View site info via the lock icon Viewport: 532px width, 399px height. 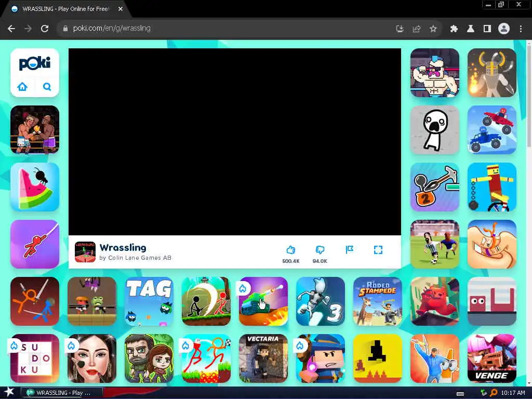click(65, 29)
